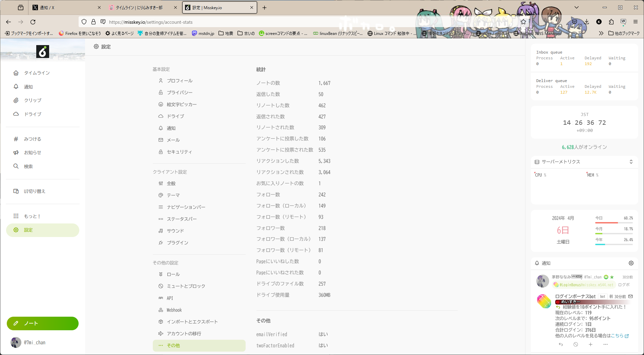
Task: Expand the サーバーメトリクス selector
Action: point(631,162)
